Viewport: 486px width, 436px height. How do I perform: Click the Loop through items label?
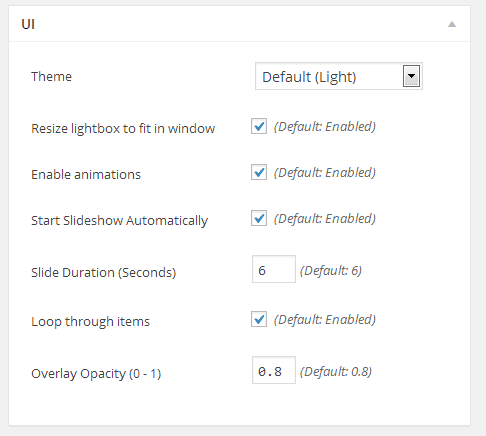(x=90, y=321)
